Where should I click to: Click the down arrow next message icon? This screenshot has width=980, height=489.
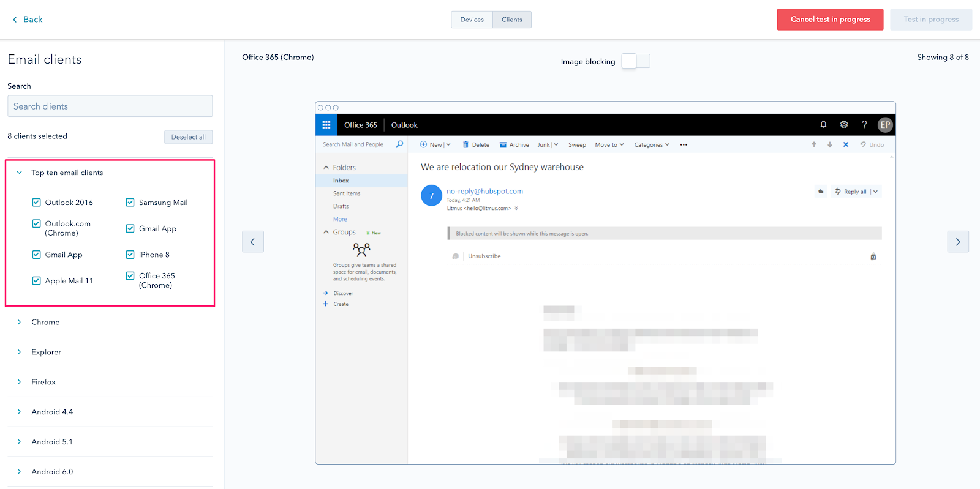pyautogui.click(x=830, y=144)
